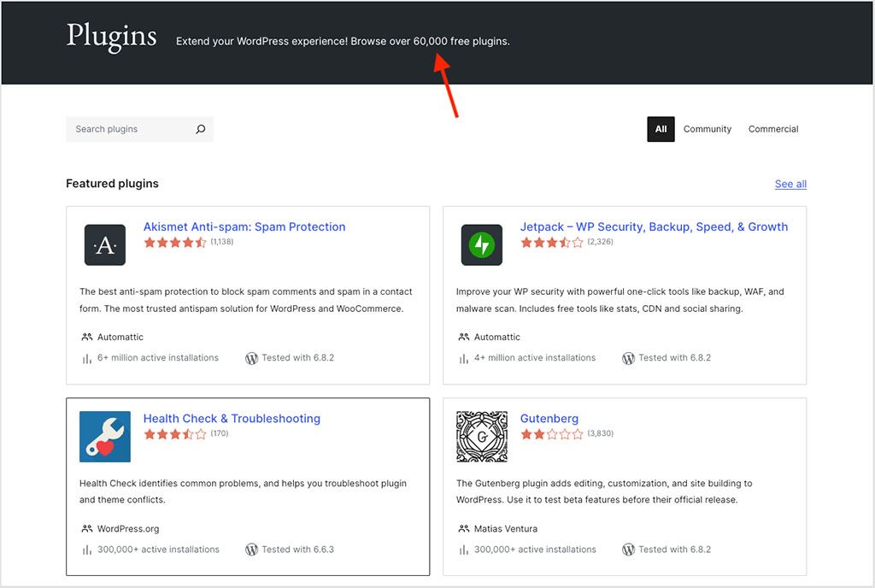Click Automattic author on the Akismet card
Screen dimensions: 875x588
tap(120, 337)
